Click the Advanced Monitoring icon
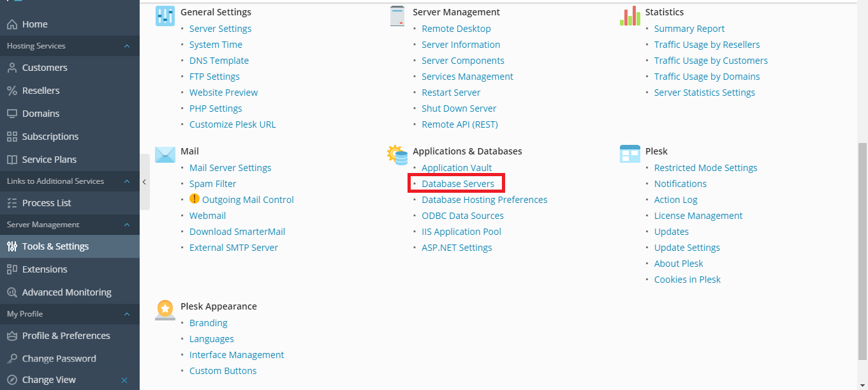The height and width of the screenshot is (390, 868). click(x=11, y=292)
